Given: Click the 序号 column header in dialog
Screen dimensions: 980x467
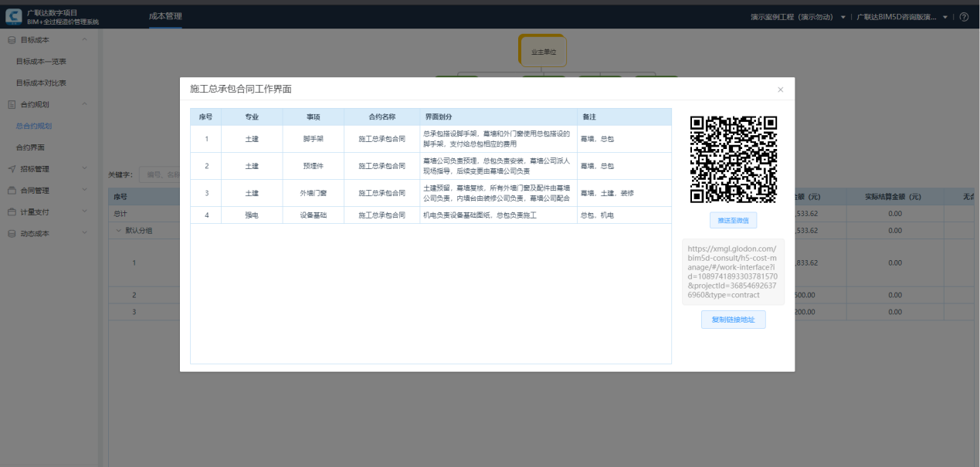Looking at the screenshot, I should pyautogui.click(x=206, y=117).
